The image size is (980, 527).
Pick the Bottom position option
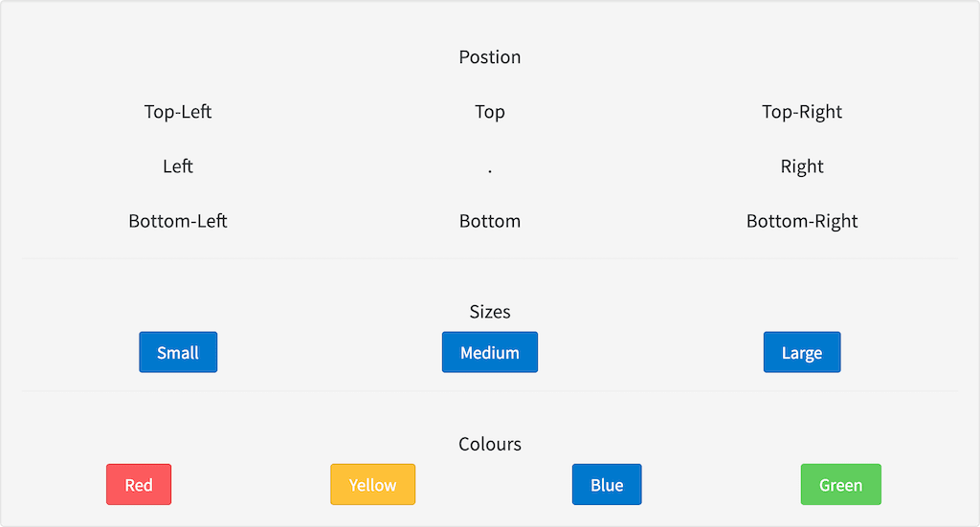(x=490, y=221)
